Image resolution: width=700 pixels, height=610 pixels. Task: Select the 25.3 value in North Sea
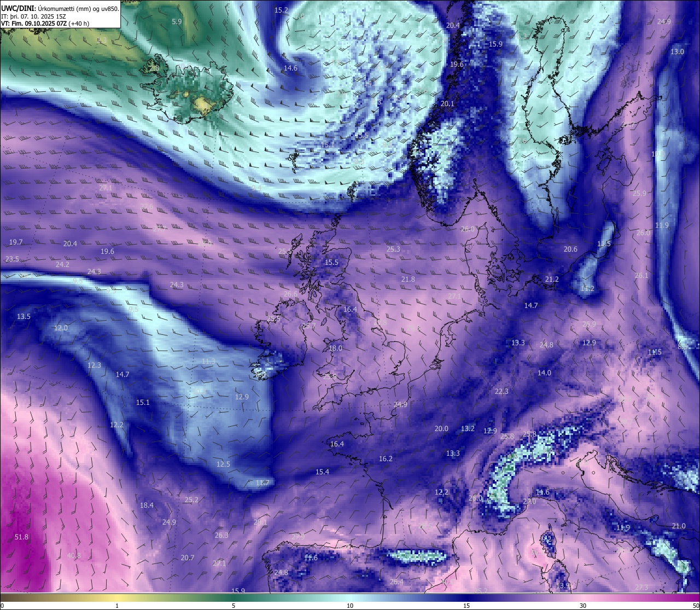point(393,249)
